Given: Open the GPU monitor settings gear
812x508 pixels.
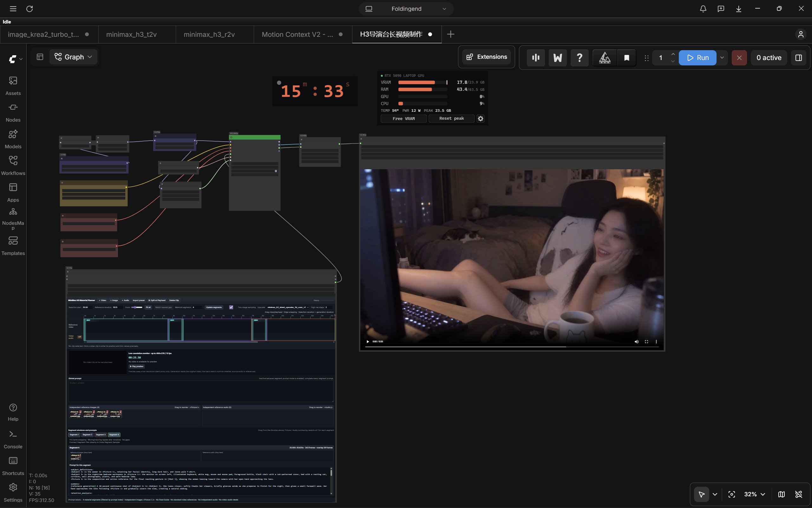Looking at the screenshot, I should (481, 119).
